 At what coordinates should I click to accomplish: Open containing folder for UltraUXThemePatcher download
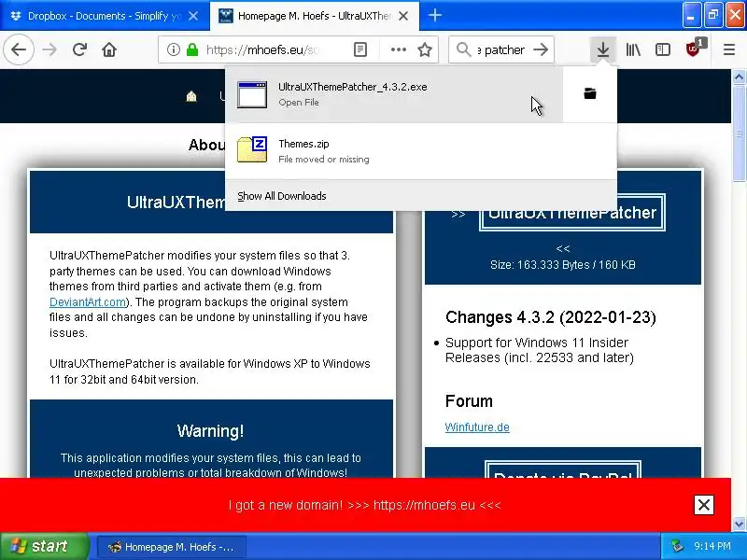point(590,94)
